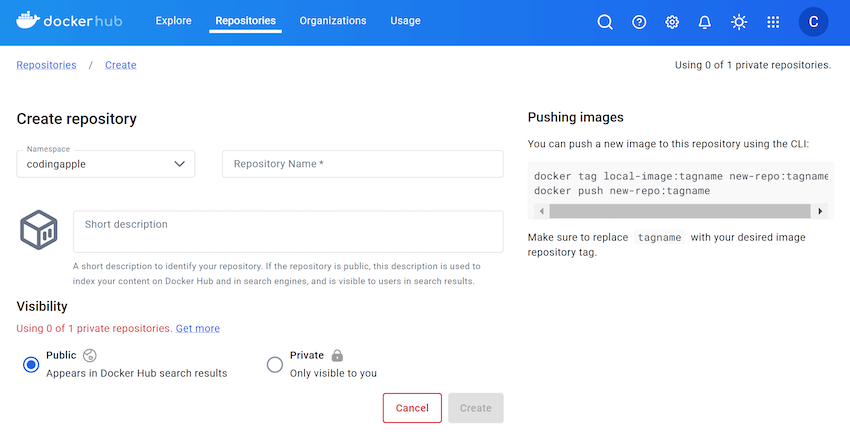Click the 'Using 0 of 1 private repositories.' header text
The image size is (850, 435).
point(753,65)
